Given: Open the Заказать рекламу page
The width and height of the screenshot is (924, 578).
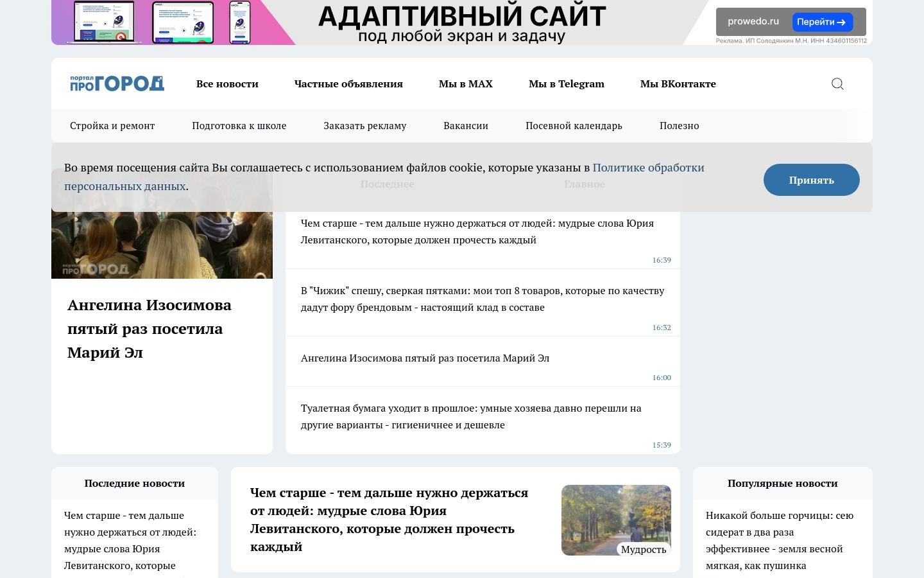Looking at the screenshot, I should (x=365, y=126).
